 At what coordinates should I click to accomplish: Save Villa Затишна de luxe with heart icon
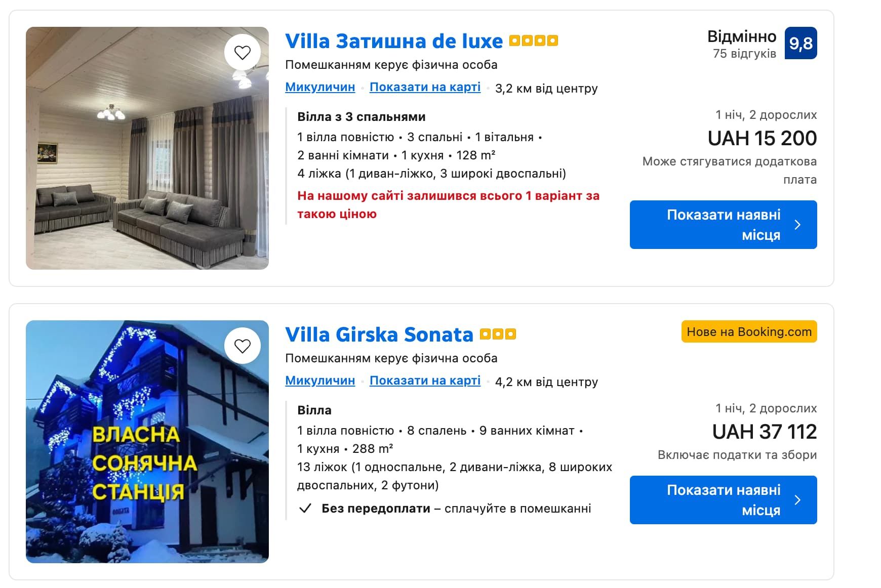(243, 52)
